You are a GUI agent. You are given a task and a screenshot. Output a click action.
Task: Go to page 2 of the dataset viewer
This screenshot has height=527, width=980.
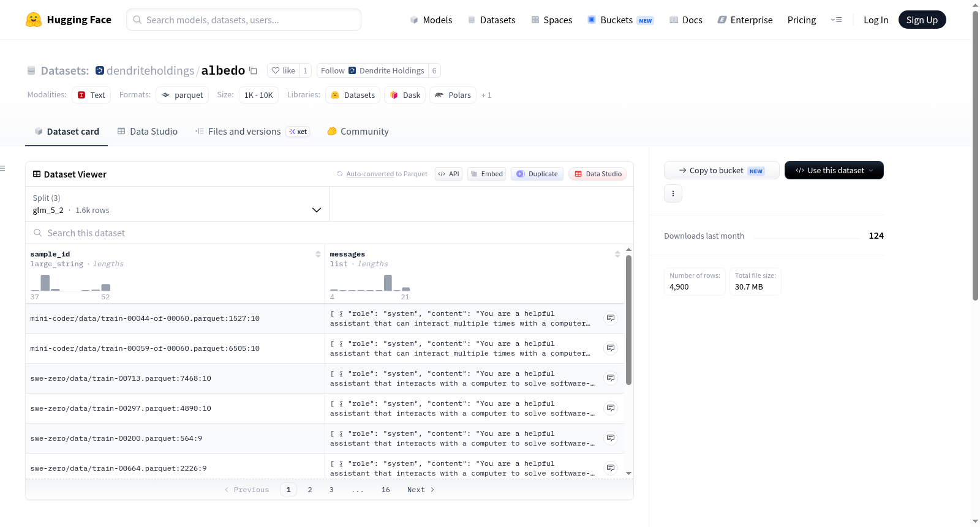(x=310, y=490)
